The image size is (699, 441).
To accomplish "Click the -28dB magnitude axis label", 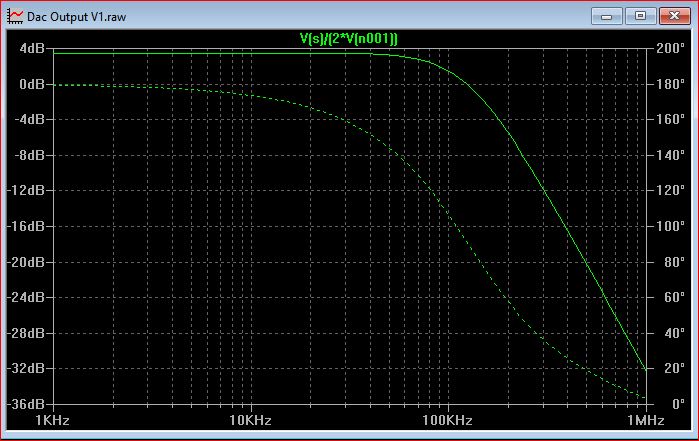I will pos(26,333).
